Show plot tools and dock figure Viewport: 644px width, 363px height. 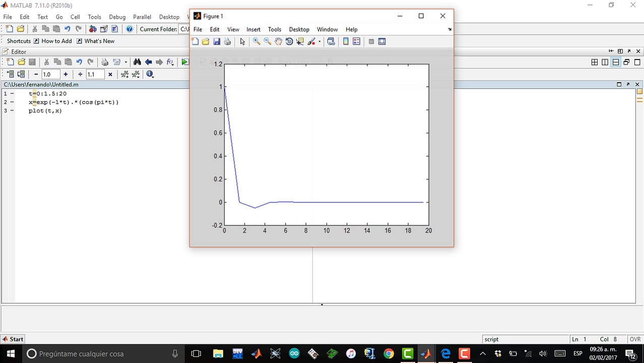(382, 41)
